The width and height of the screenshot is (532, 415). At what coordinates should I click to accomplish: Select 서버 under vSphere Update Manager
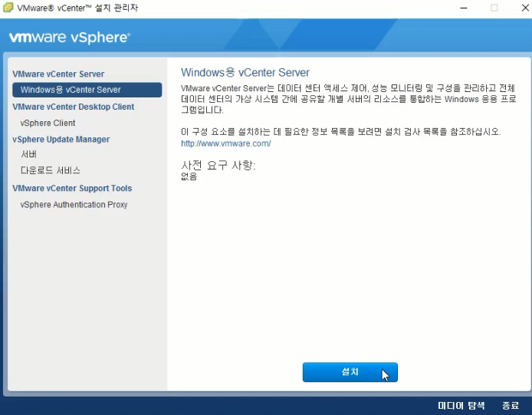[28, 154]
